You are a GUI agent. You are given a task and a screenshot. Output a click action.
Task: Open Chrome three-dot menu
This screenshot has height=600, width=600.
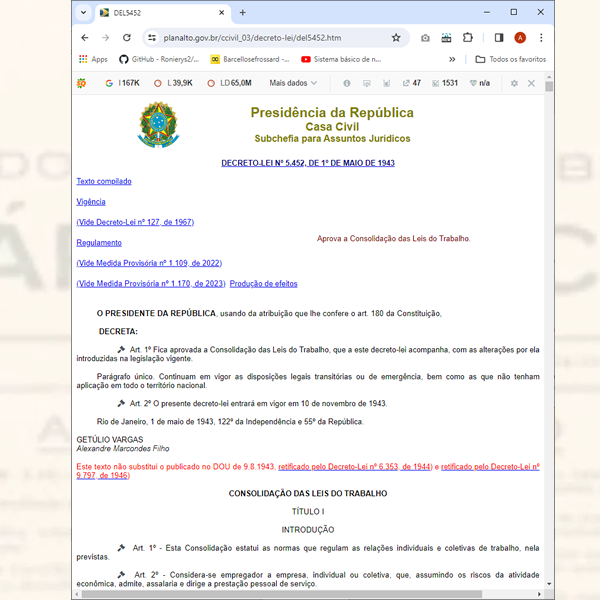(x=541, y=38)
